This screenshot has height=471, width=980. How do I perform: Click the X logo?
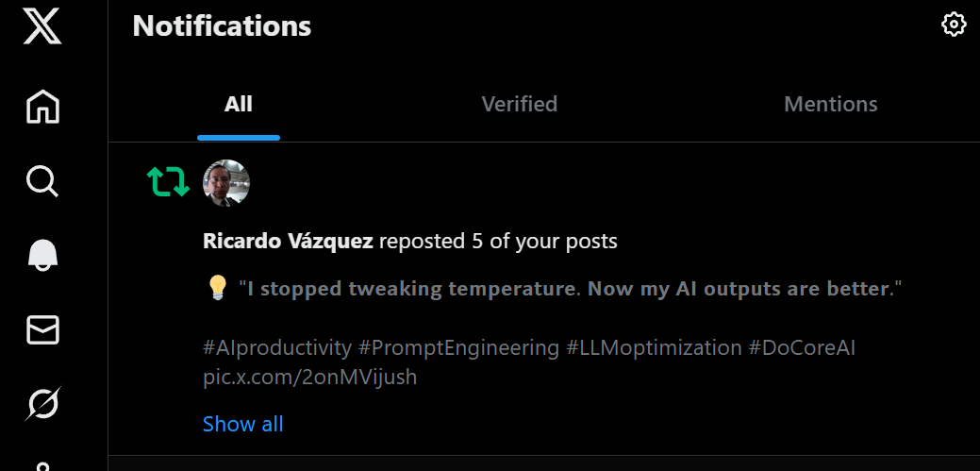point(42,25)
